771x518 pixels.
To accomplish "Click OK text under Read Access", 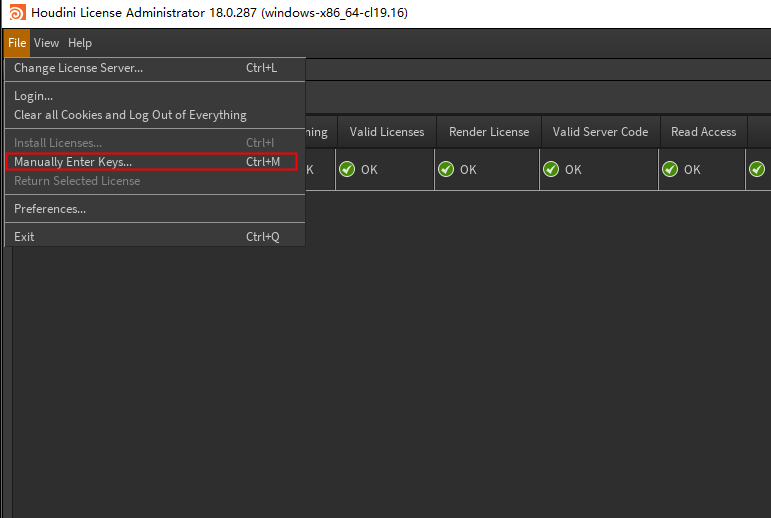I will pyautogui.click(x=692, y=170).
